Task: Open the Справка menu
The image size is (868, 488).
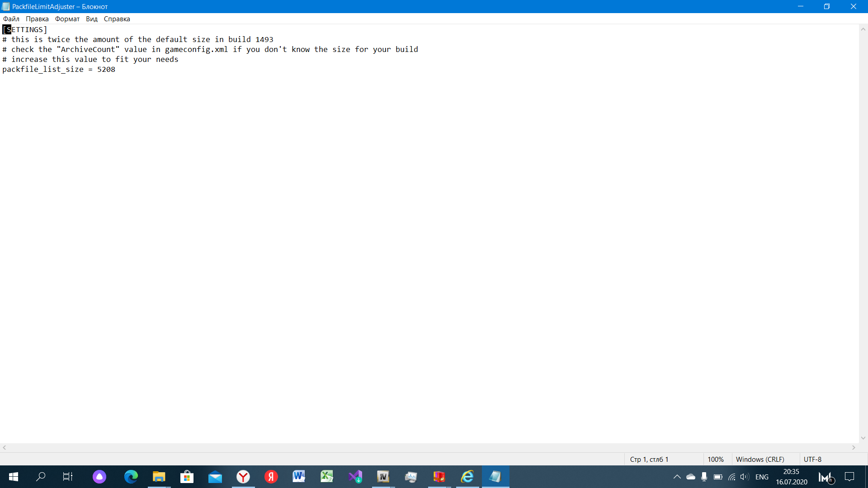Action: pyautogui.click(x=117, y=19)
